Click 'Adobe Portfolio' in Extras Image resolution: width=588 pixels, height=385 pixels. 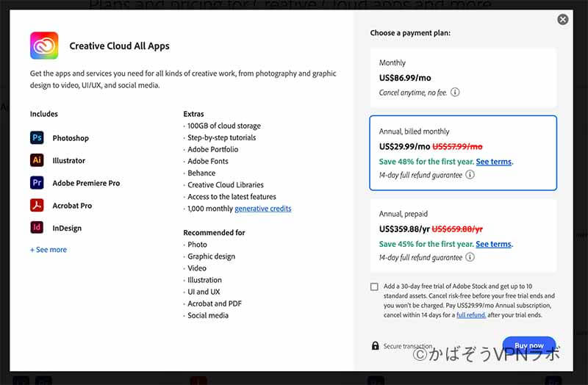pyautogui.click(x=213, y=149)
